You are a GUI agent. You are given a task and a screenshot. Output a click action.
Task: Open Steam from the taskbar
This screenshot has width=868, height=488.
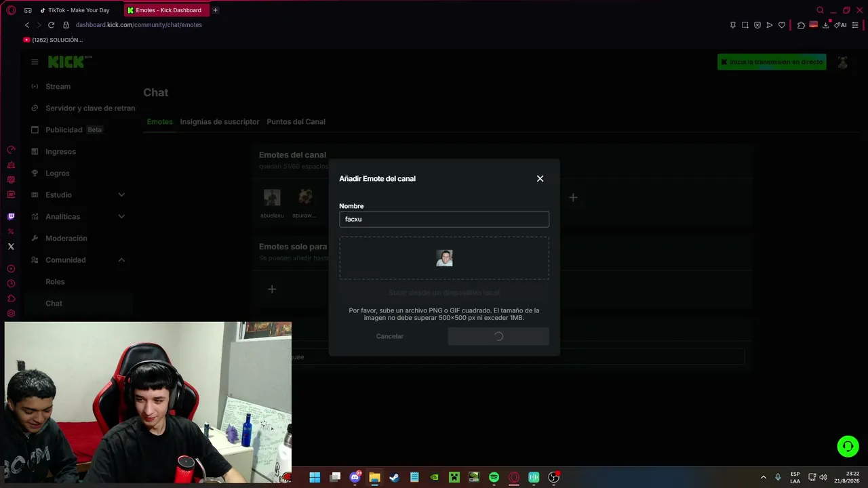[x=394, y=477]
